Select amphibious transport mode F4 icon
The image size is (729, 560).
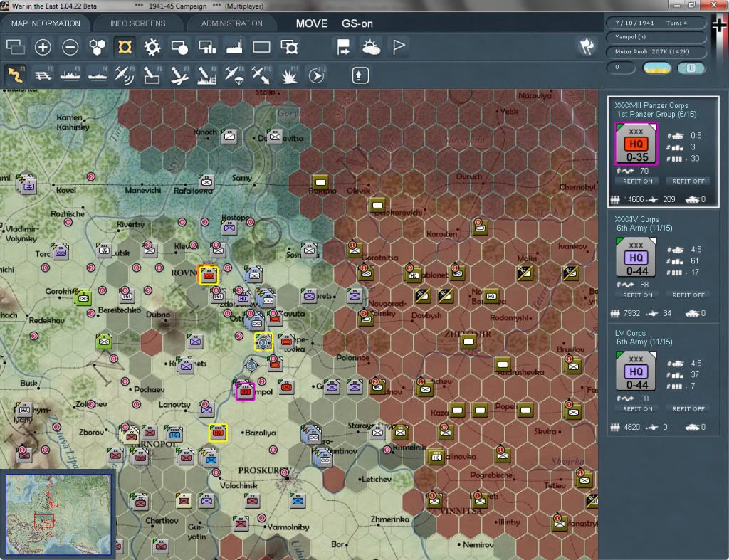(98, 75)
